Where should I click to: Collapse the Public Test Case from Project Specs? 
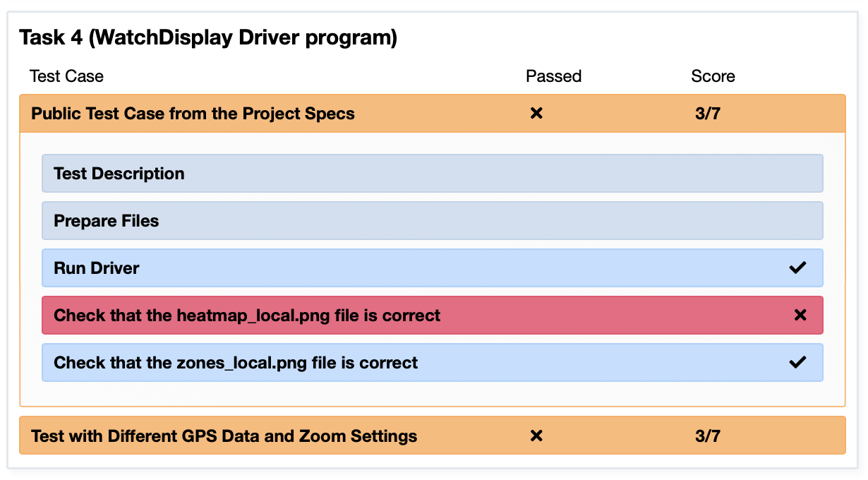point(432,113)
